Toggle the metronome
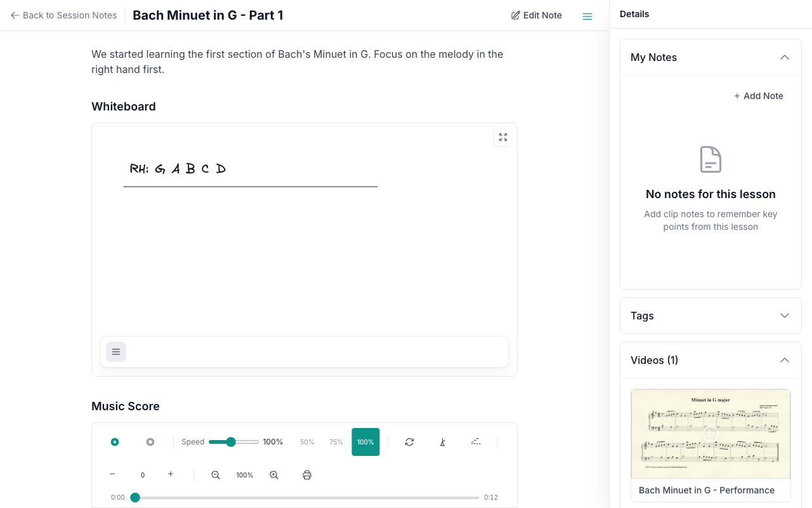 [x=443, y=442]
